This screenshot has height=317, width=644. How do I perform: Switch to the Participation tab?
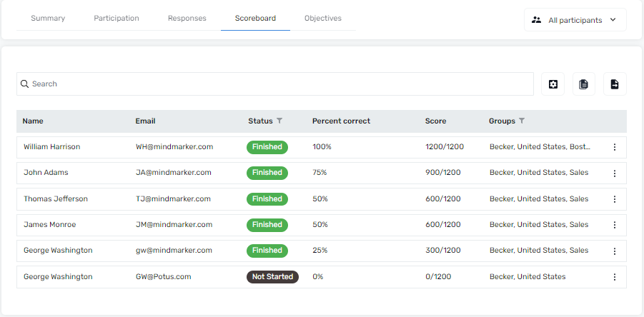[x=117, y=19]
